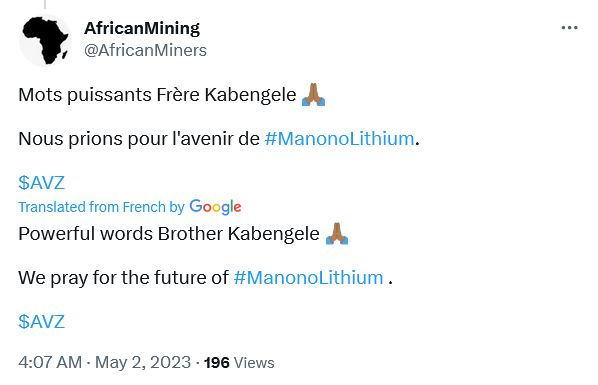Click the Africa silhouette profile avatar
Viewport: 598px width, 385px height.
(45, 40)
